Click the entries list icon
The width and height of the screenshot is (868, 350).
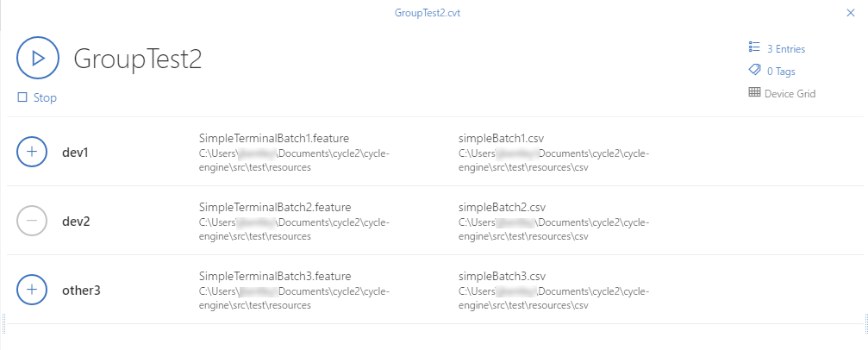coord(754,48)
